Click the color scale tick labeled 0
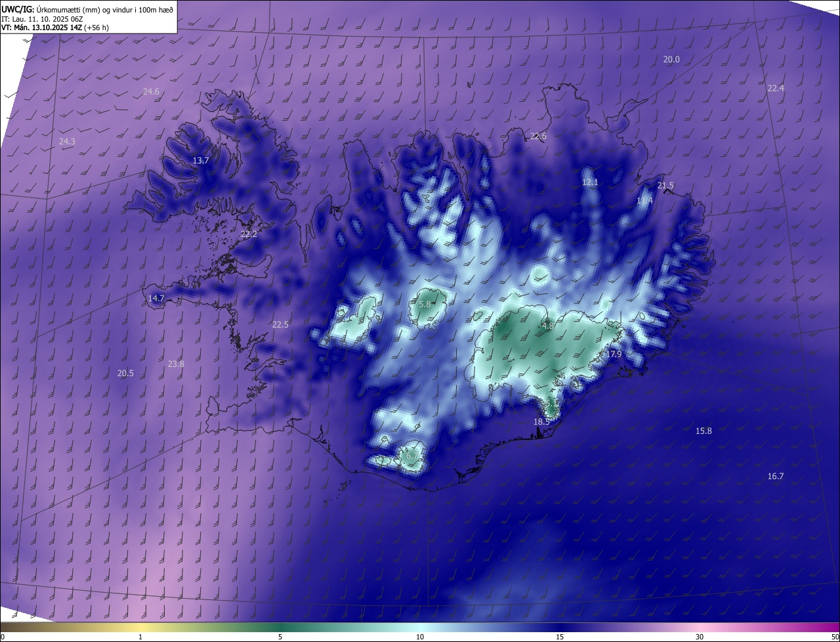Viewport: 840px width, 642px height. point(2,637)
